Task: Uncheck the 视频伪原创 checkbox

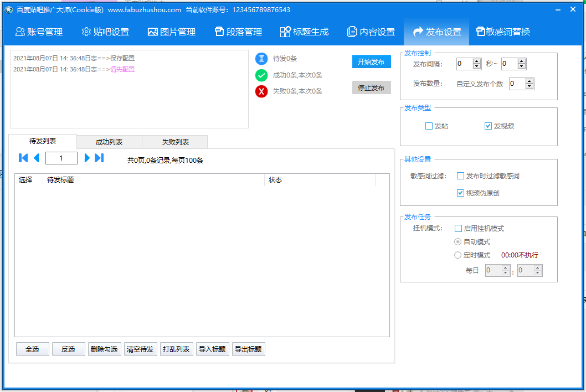Action: point(460,193)
